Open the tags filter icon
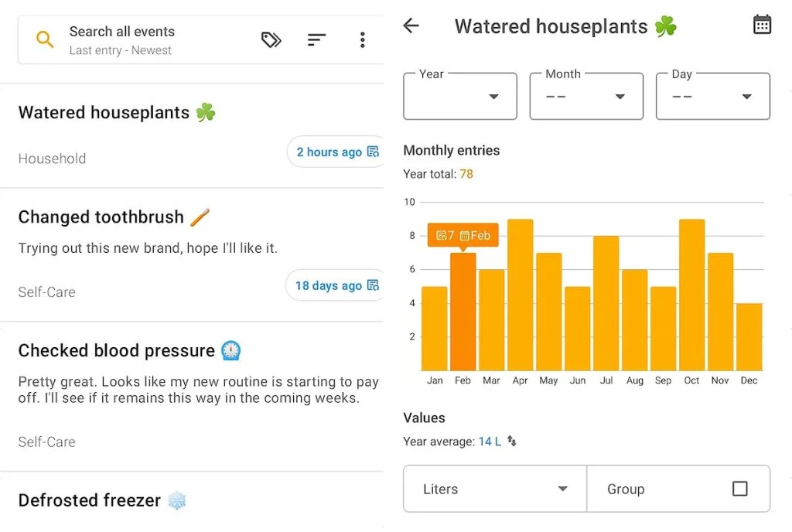 coord(271,40)
